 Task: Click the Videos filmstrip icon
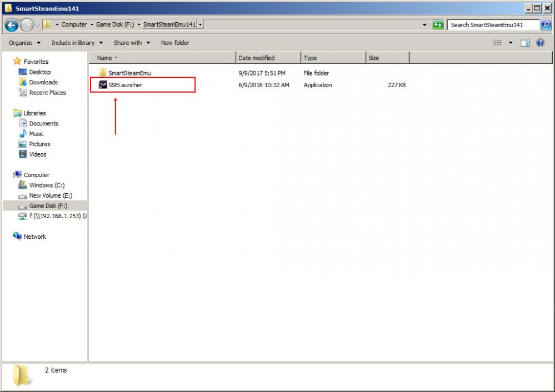[23, 154]
